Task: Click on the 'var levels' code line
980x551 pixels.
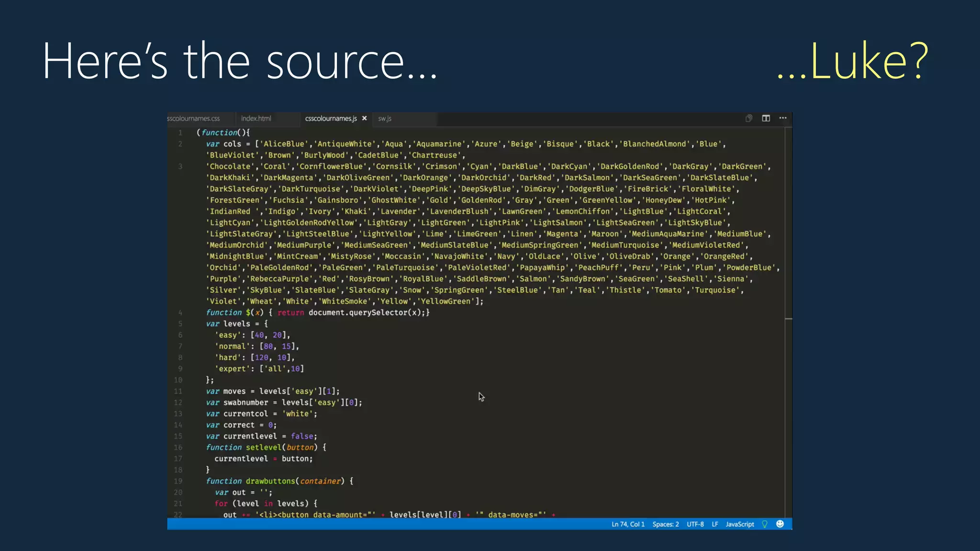Action: point(237,324)
